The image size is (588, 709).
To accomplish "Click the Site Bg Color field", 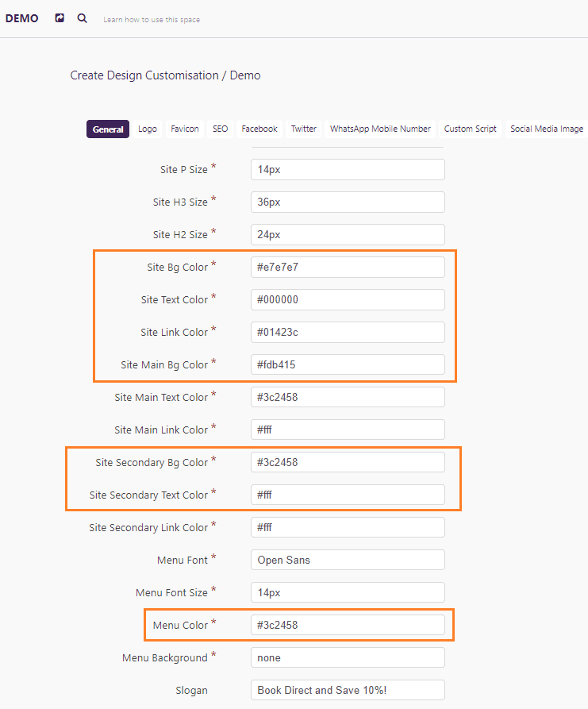I will [x=348, y=268].
